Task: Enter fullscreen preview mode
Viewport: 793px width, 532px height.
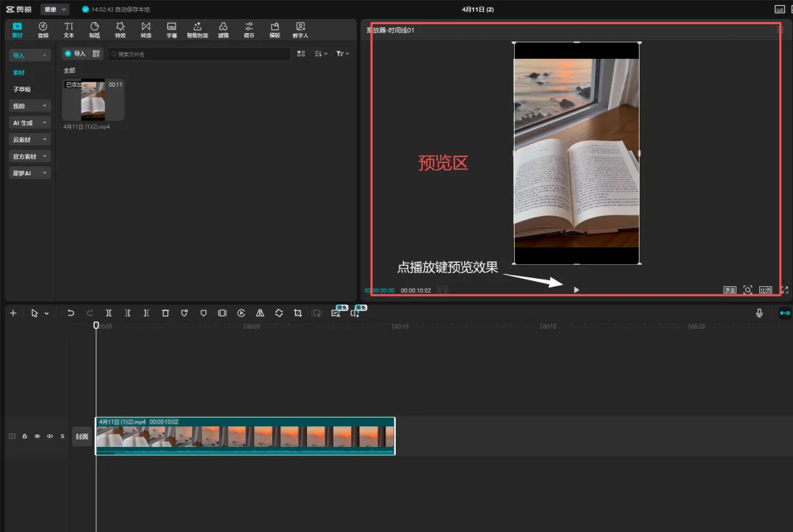Action: pos(784,290)
